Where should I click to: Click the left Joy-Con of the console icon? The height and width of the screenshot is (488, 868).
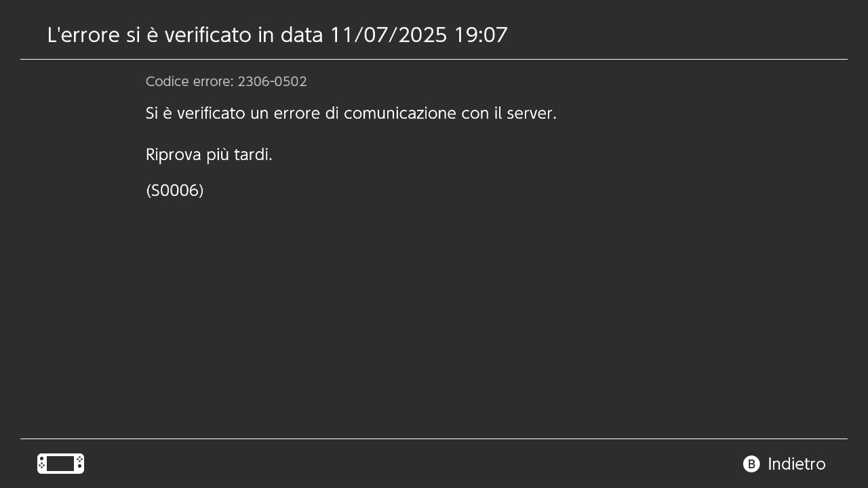pyautogui.click(x=41, y=464)
